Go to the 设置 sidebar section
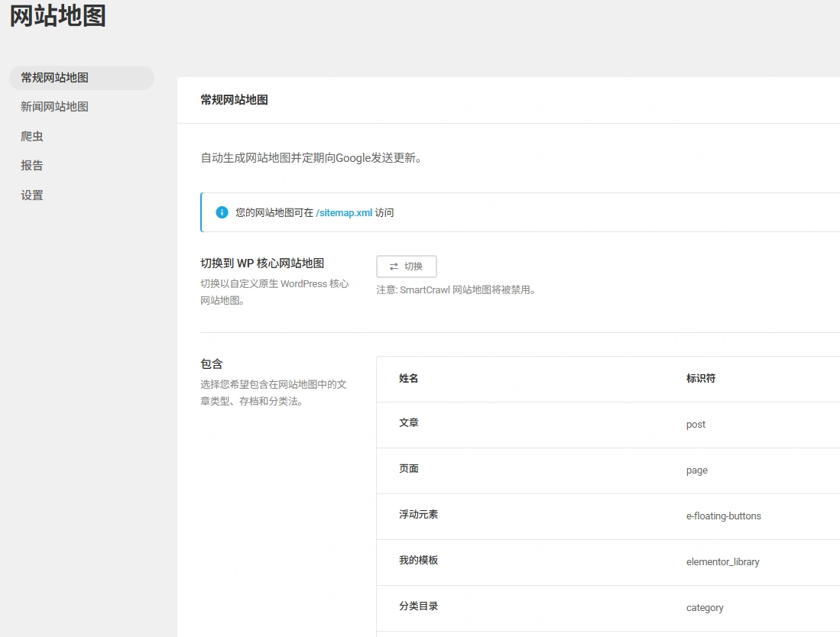Viewport: 840px width, 637px height. (x=31, y=195)
